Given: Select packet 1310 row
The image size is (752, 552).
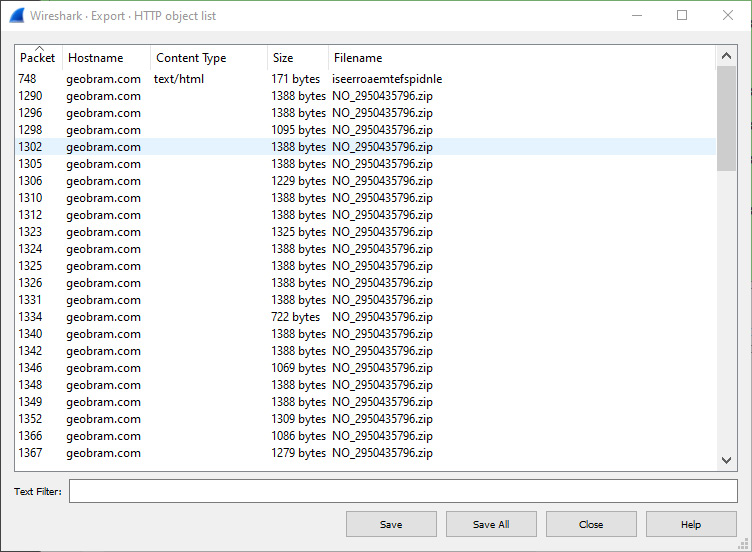Looking at the screenshot, I should click(365, 198).
